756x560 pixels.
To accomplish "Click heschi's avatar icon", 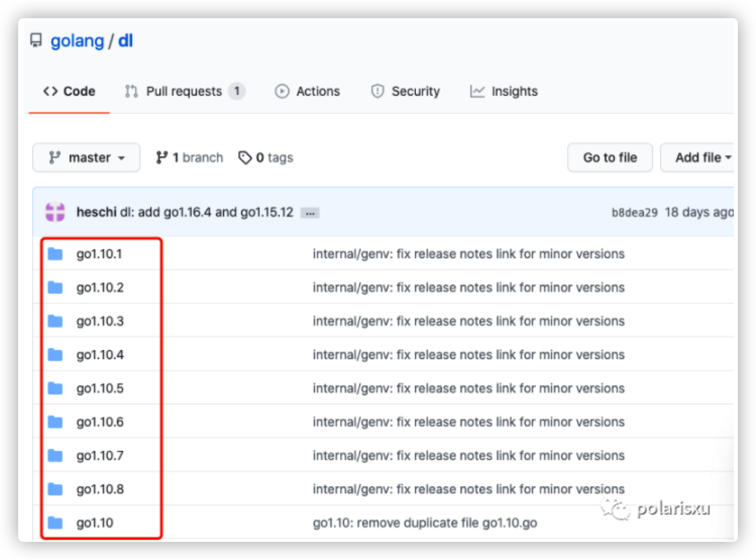I will click(55, 212).
